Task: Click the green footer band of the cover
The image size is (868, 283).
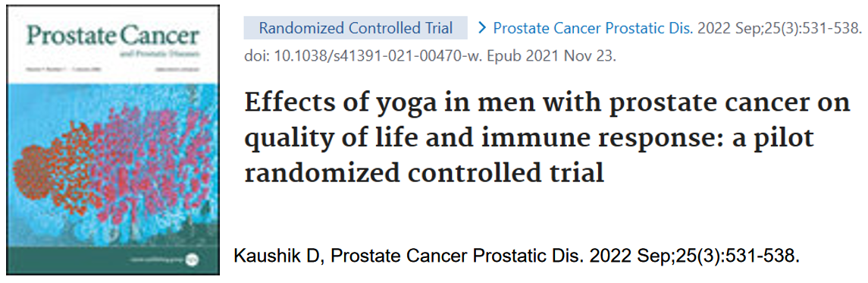Action: [x=113, y=260]
